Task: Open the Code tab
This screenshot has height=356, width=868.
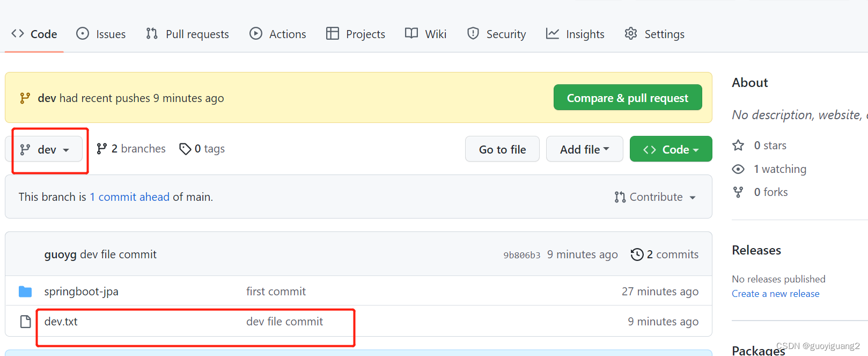Action: coord(34,34)
